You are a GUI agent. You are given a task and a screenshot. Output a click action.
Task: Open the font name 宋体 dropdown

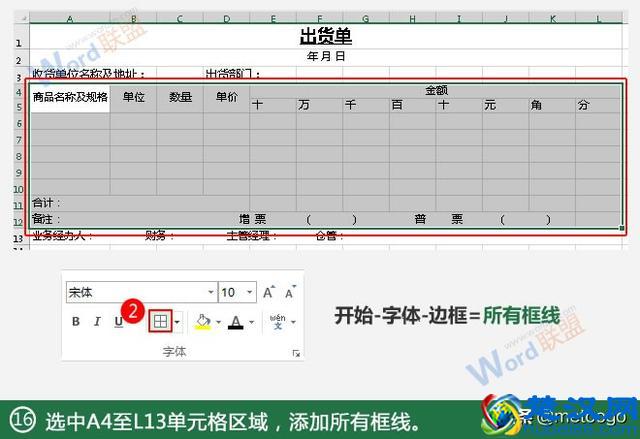point(211,292)
